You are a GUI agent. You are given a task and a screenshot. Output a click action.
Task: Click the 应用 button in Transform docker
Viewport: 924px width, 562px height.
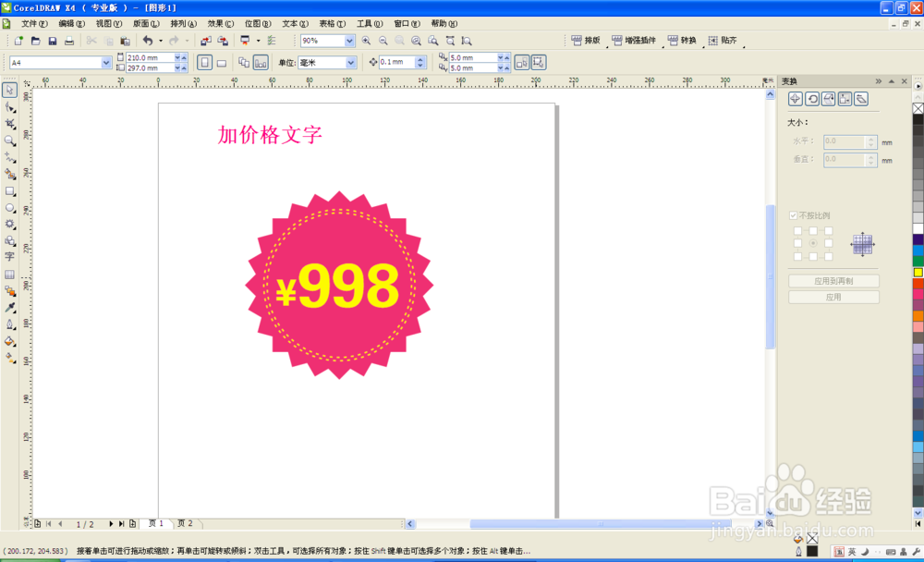[834, 297]
